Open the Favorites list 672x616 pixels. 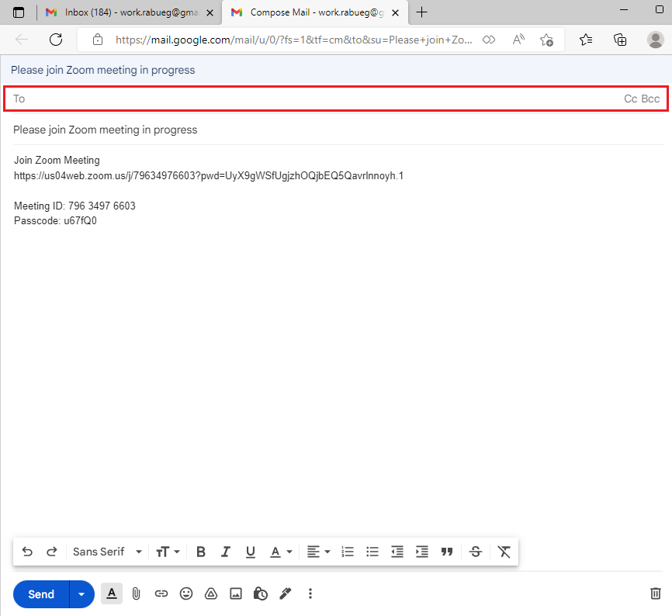pyautogui.click(x=586, y=40)
